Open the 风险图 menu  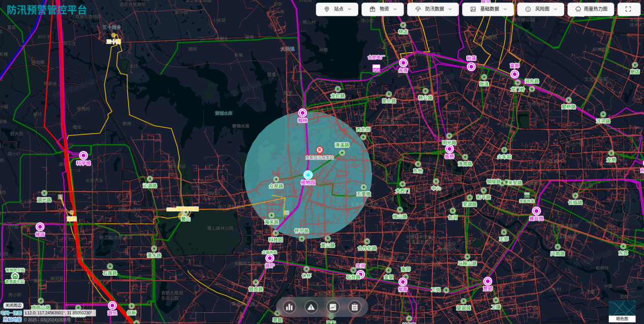click(540, 9)
